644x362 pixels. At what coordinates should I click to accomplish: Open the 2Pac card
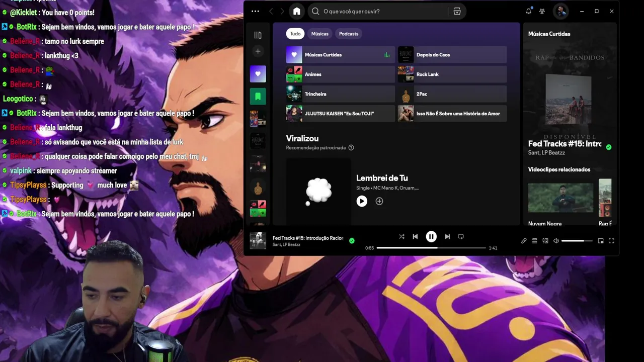tap(452, 94)
